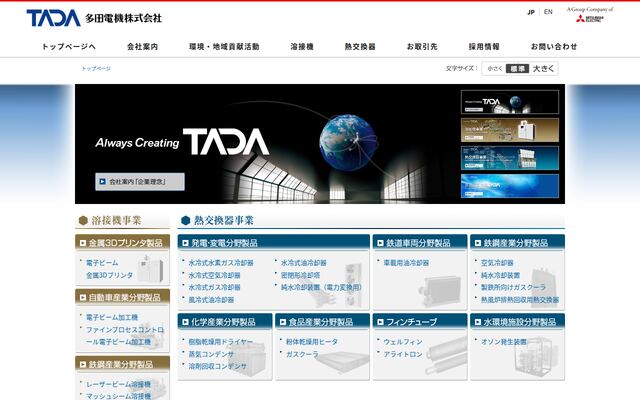
Task: Open 電子ビーム 金属3Dプリンタ link
Action: 109,269
